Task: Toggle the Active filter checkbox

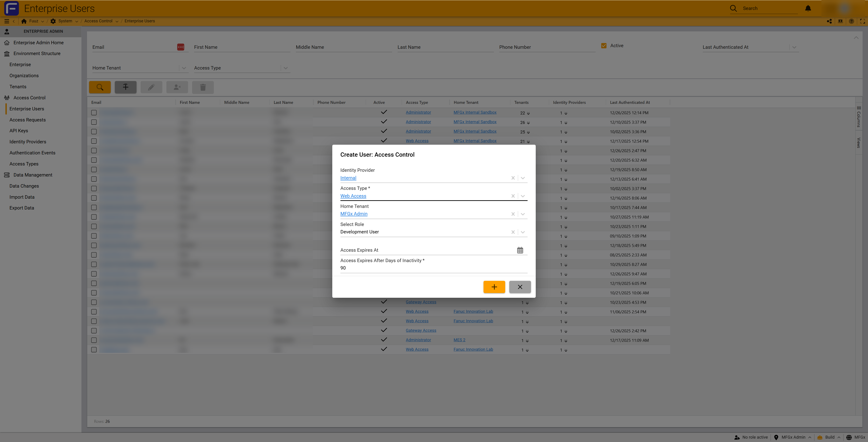Action: [x=604, y=45]
